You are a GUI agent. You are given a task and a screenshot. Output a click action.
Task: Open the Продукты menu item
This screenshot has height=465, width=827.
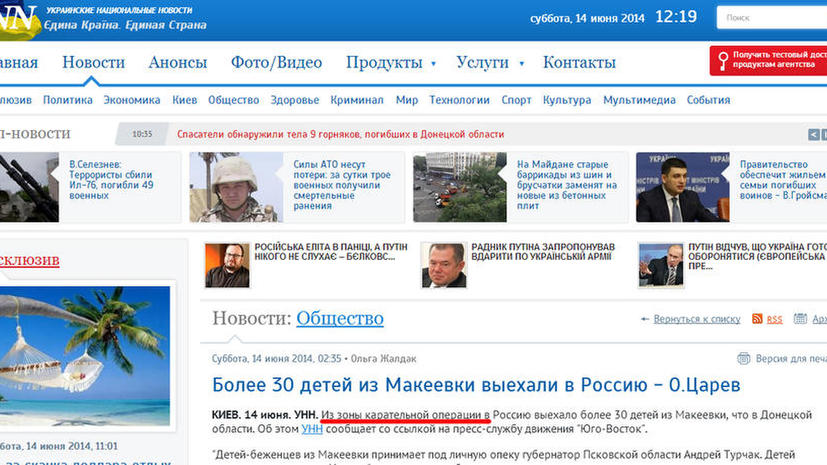tap(384, 62)
